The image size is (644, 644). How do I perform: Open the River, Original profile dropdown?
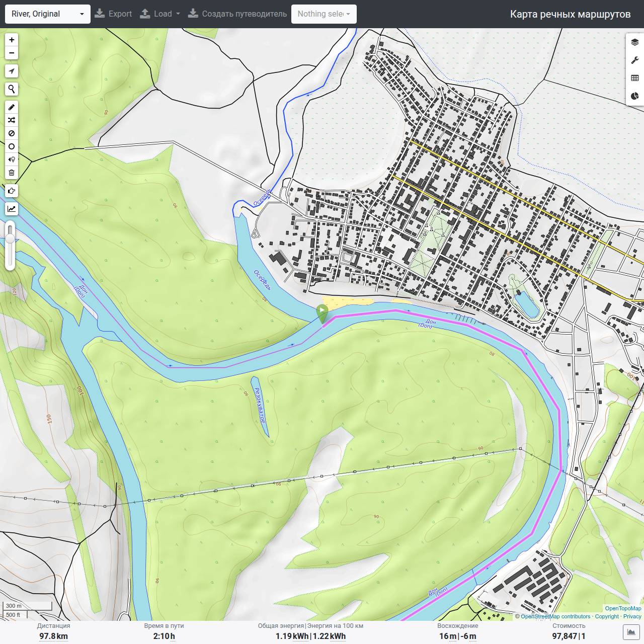tap(48, 14)
